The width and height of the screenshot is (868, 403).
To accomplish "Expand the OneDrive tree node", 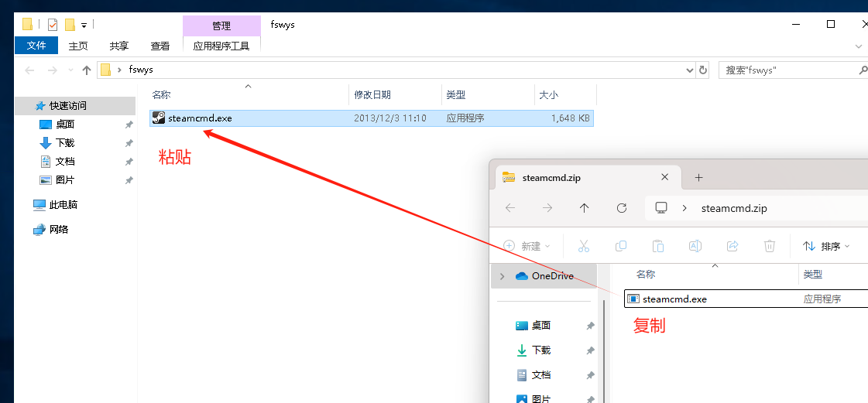I will coord(503,276).
